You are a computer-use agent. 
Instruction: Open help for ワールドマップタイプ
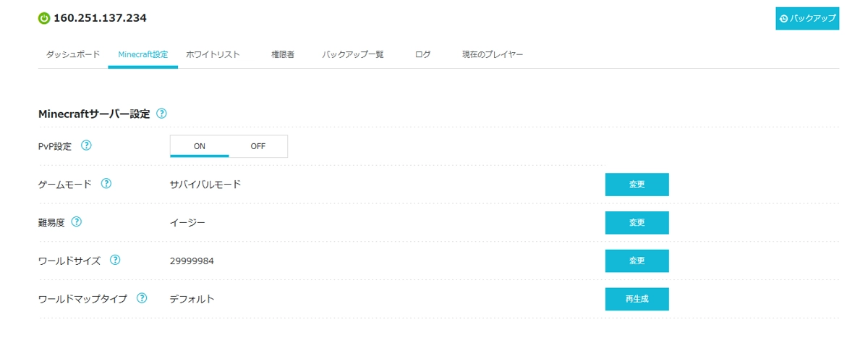[x=142, y=298]
